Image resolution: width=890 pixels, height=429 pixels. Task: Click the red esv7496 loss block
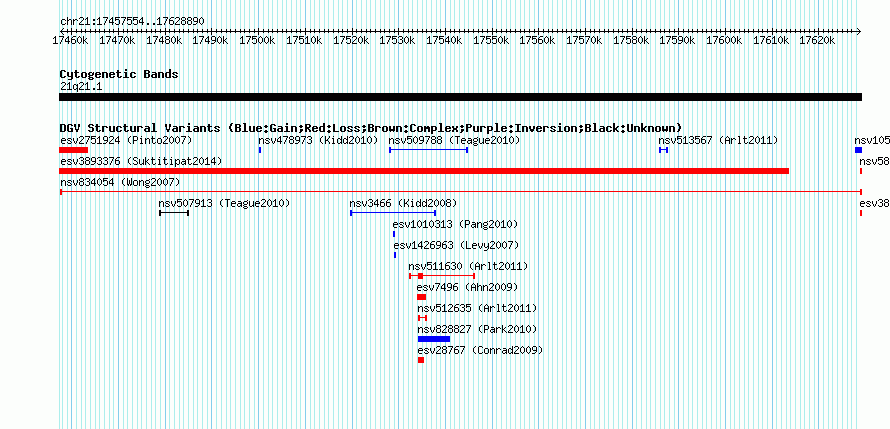pos(421,297)
